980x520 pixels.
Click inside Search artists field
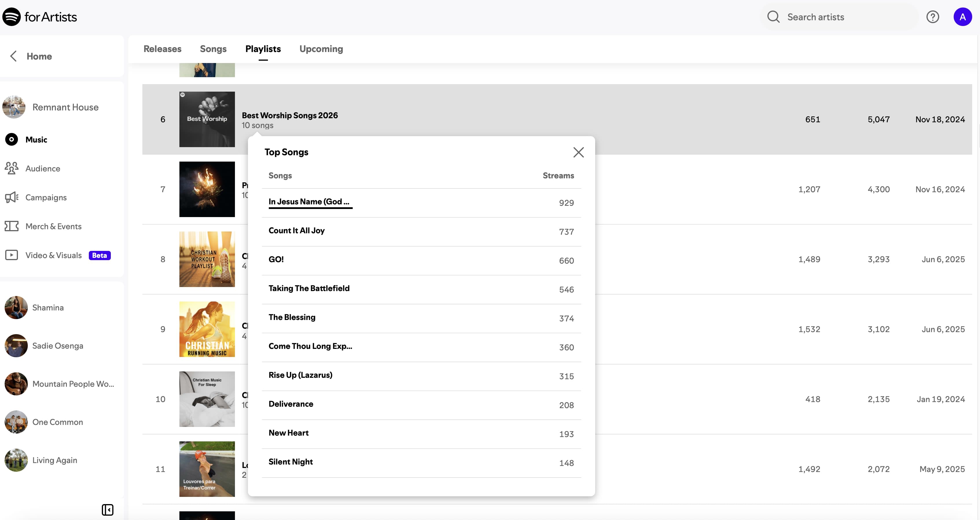837,17
